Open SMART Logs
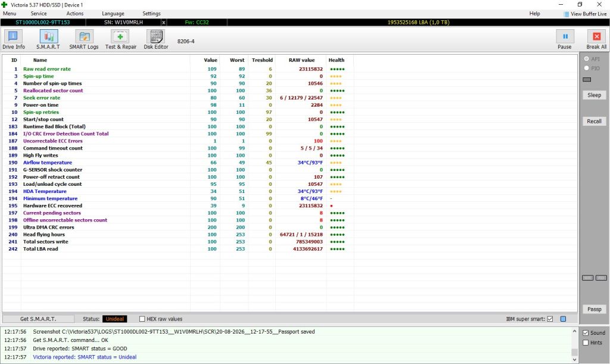Viewport: 610px width, 364px height. coord(83,40)
